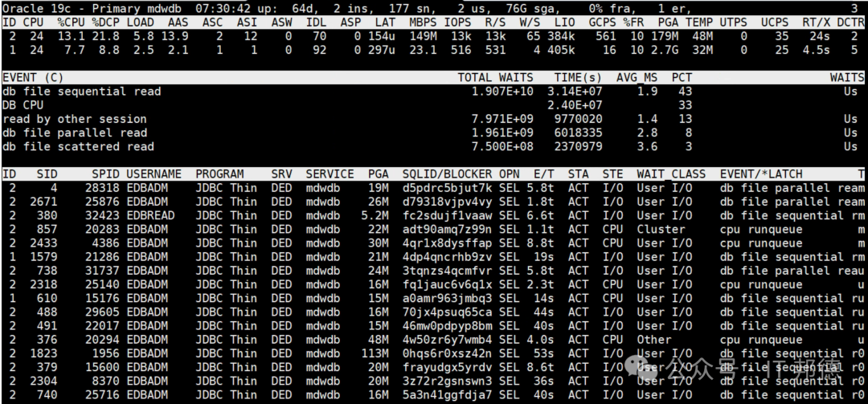Click SQL ID 3tqnzs4qcmfvr
The width and height of the screenshot is (868, 404).
point(448,271)
